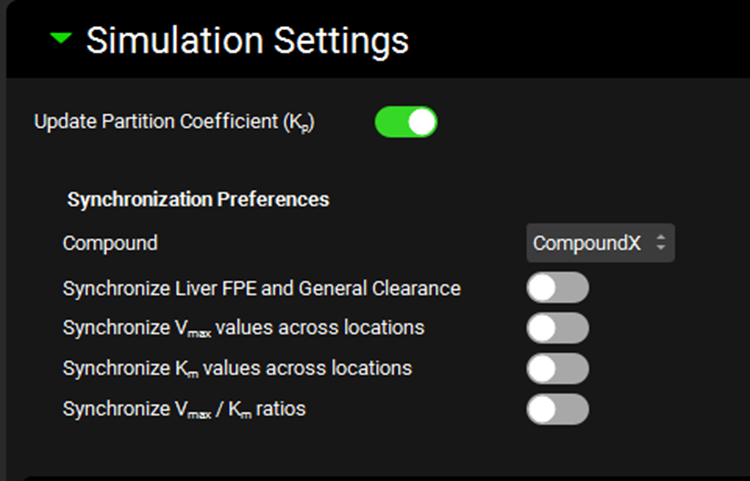Click the Synchronize Km values label text
The height and width of the screenshot is (481, 750).
click(x=237, y=368)
